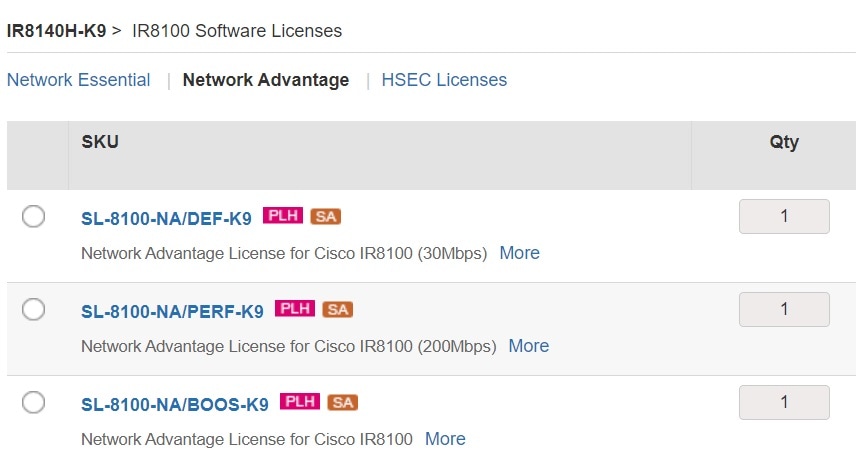Screen dimensions: 856x465
Task: Click PLH badge on SL-8100-NA/PERF-K9
Action: (x=295, y=308)
